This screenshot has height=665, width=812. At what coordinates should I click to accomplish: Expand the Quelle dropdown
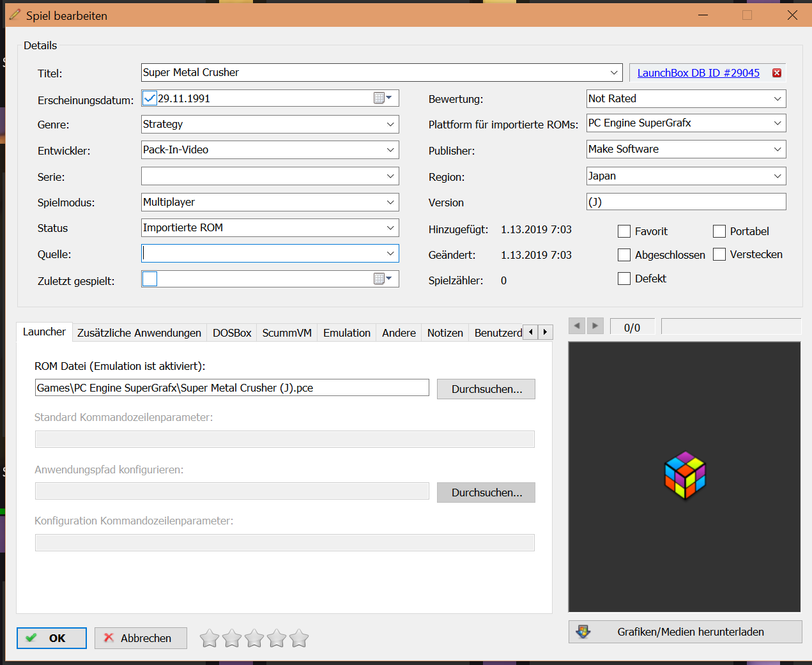[x=390, y=254]
